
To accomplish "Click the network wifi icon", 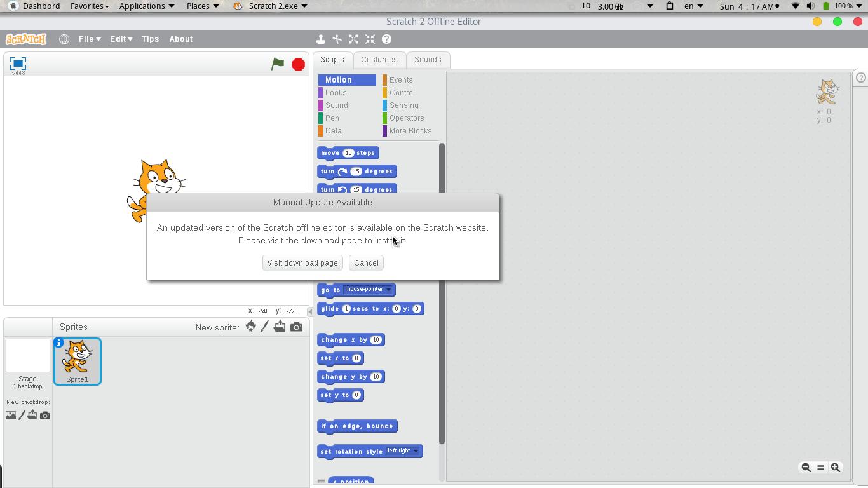I will 795,6.
